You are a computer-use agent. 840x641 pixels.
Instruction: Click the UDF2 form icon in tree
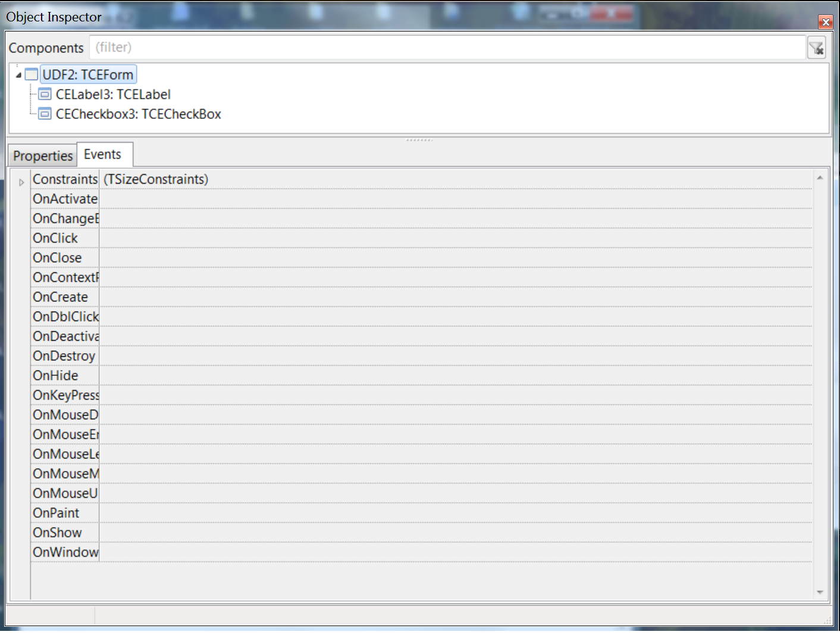[32, 74]
